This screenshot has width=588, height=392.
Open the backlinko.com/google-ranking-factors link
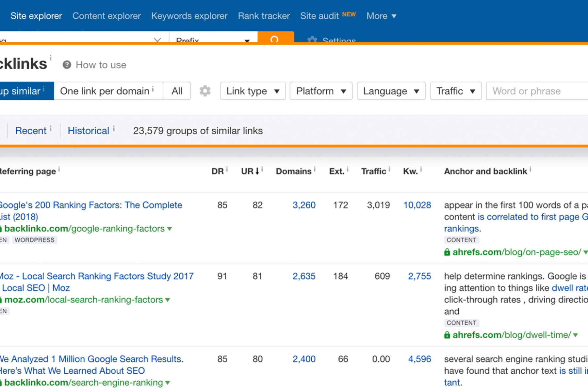84,229
